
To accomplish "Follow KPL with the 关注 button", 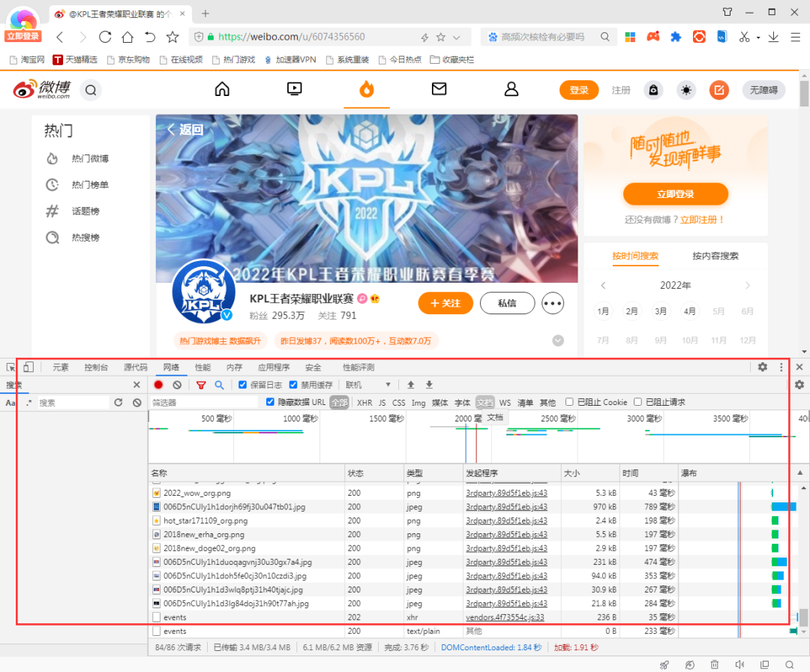I will [x=445, y=303].
